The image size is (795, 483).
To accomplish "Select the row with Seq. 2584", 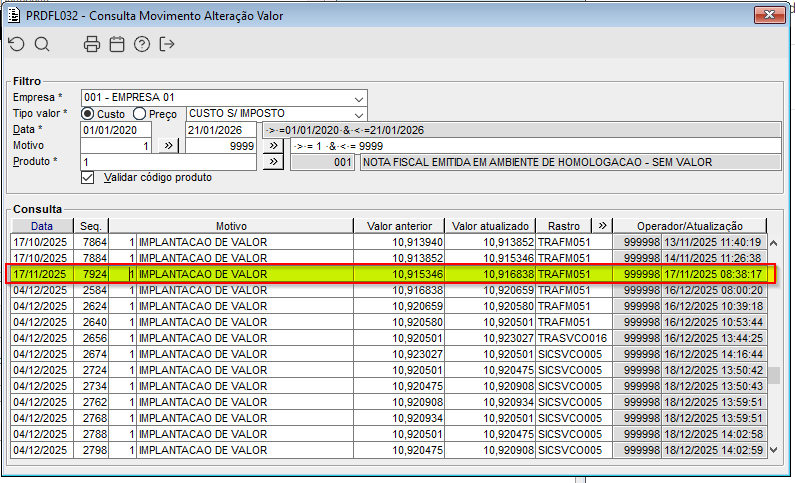I will click(x=388, y=290).
